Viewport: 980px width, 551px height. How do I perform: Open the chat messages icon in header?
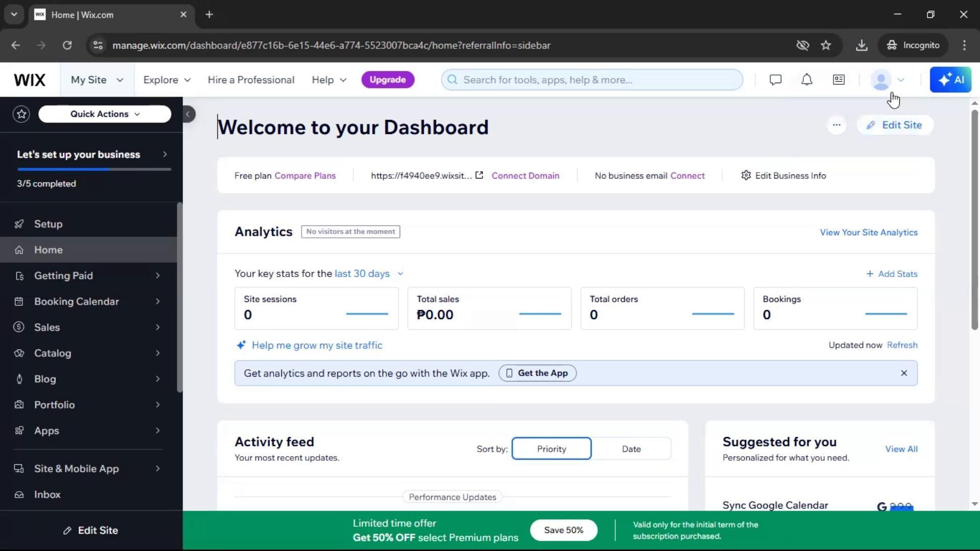point(775,80)
